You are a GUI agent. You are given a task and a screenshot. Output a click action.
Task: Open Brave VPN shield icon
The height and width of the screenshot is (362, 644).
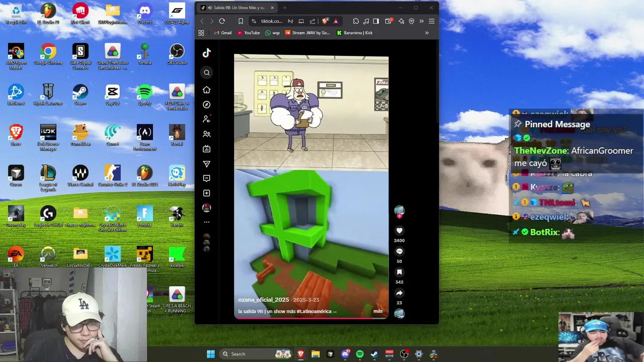pos(412,21)
